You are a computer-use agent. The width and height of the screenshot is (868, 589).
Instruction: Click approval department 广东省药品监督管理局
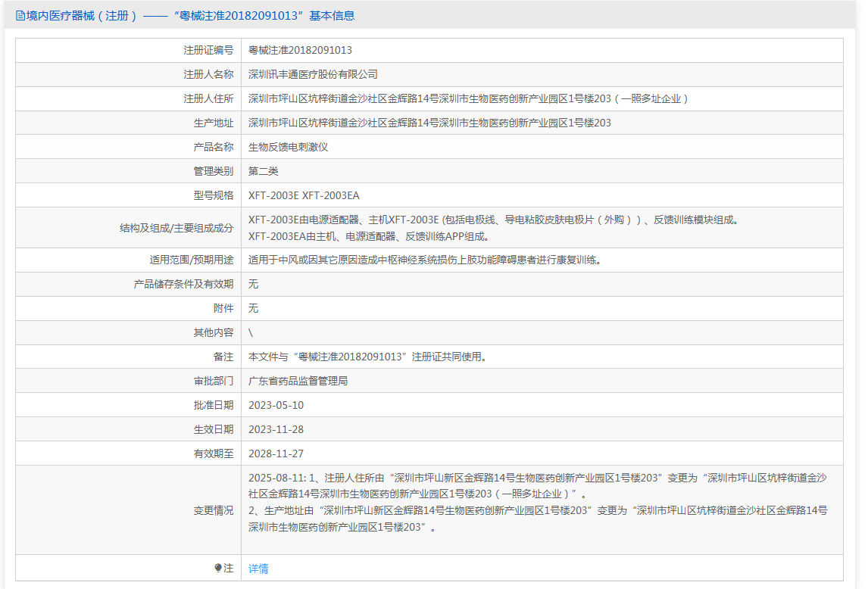coord(298,381)
